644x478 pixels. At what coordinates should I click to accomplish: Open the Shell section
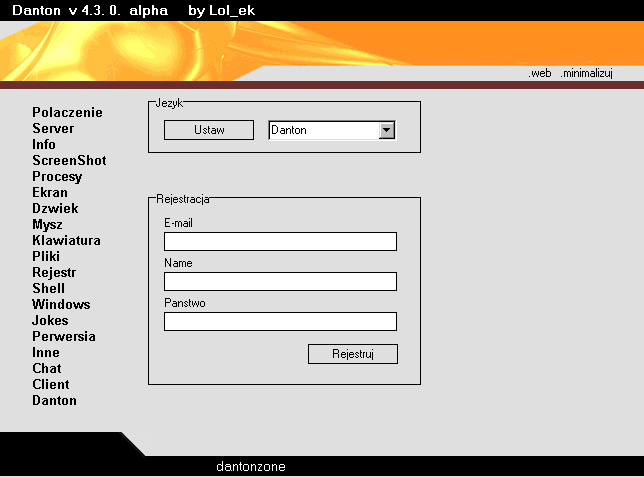[x=48, y=289]
